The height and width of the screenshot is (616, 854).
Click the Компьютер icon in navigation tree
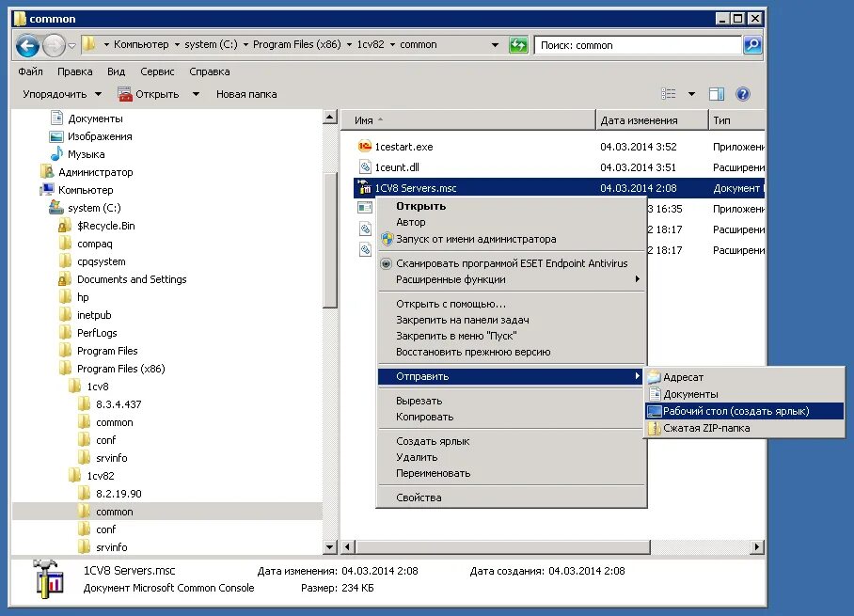[47, 190]
